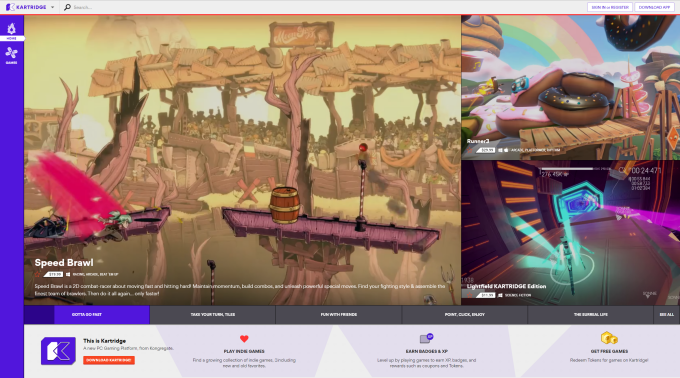
Task: Toggle the Runner3 wishlist star
Action: click(x=470, y=150)
